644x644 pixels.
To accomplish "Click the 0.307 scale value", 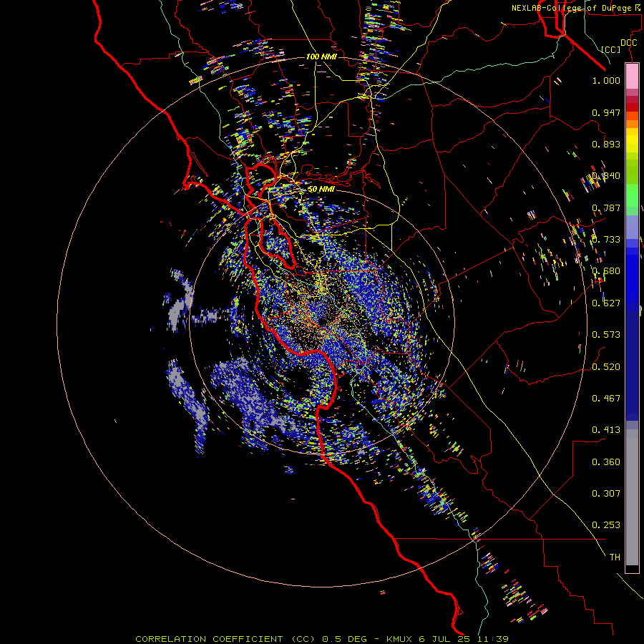I will click(606, 494).
